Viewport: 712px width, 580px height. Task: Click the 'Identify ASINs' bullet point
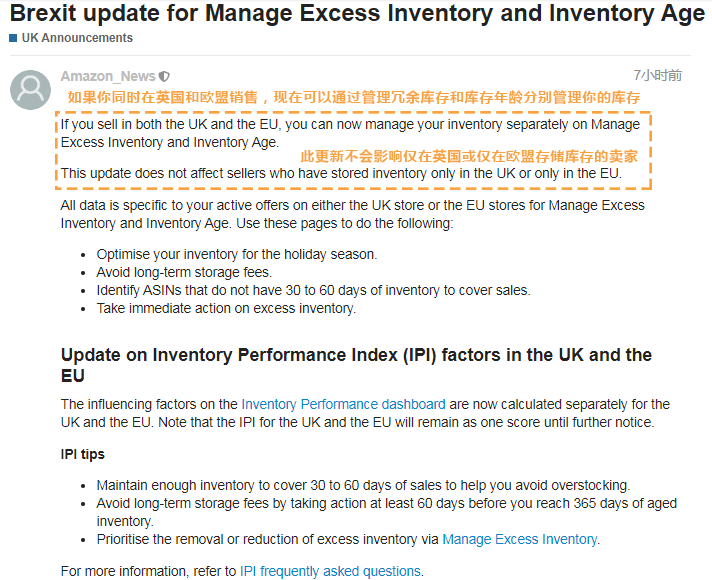(x=313, y=290)
